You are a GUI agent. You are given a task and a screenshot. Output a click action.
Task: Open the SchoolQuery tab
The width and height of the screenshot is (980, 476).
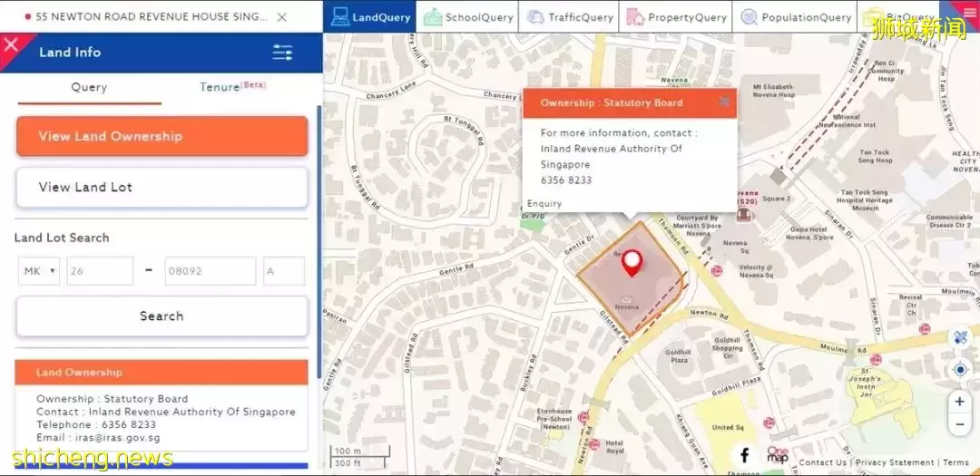[468, 17]
